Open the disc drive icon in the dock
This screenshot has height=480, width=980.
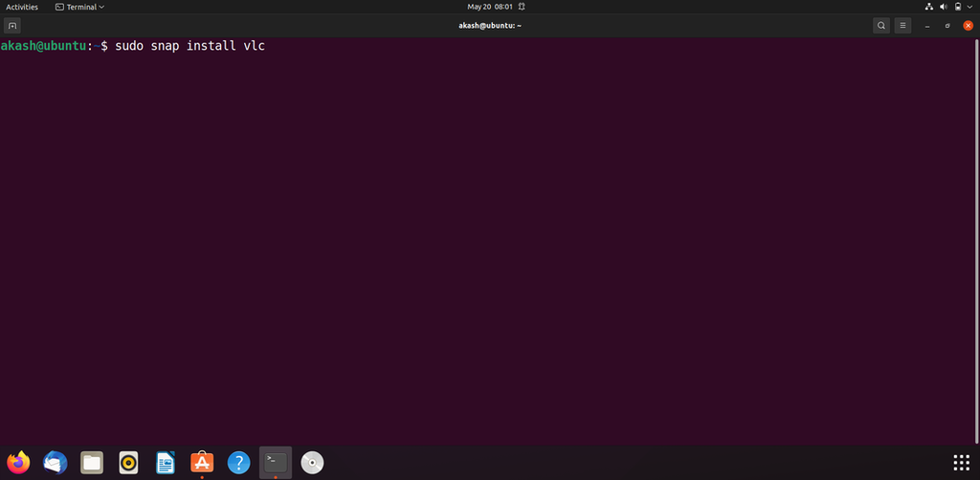click(312, 463)
